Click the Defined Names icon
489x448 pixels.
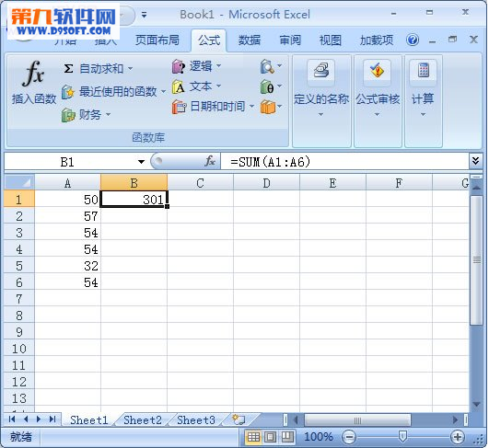pyautogui.click(x=320, y=71)
